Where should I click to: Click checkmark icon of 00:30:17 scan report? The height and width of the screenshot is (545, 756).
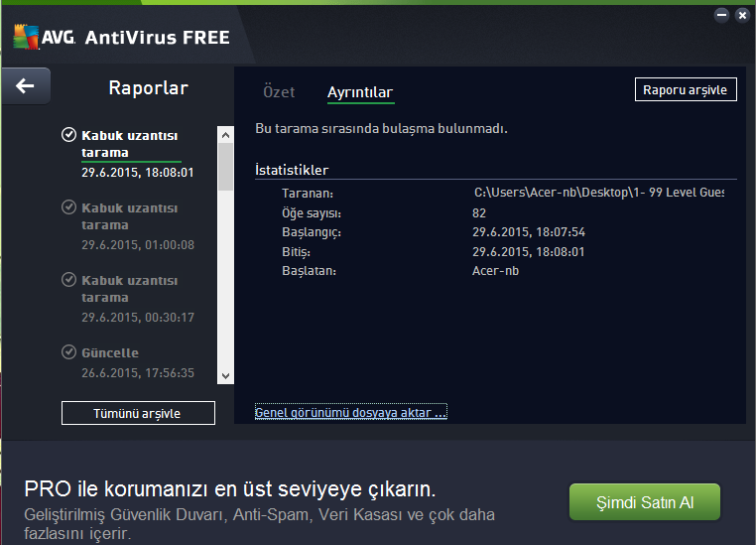[x=68, y=279]
